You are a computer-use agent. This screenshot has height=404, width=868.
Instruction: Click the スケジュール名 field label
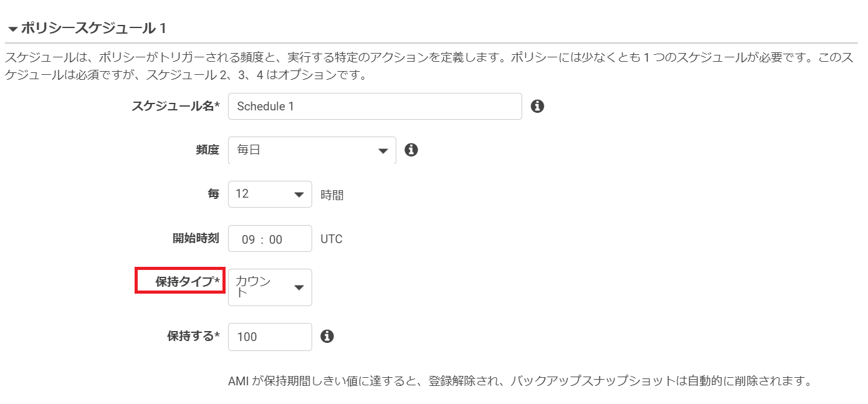pyautogui.click(x=176, y=106)
